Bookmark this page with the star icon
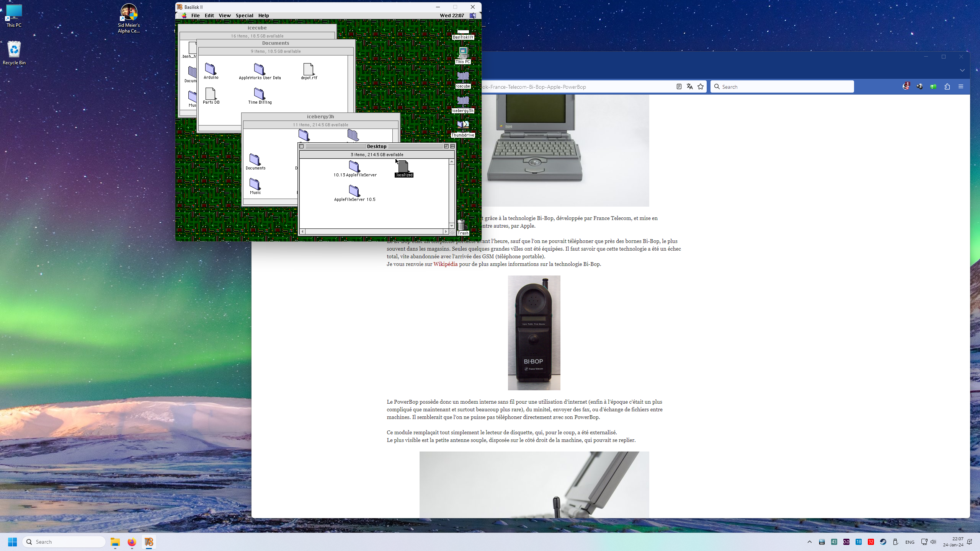980x551 pixels. [701, 87]
